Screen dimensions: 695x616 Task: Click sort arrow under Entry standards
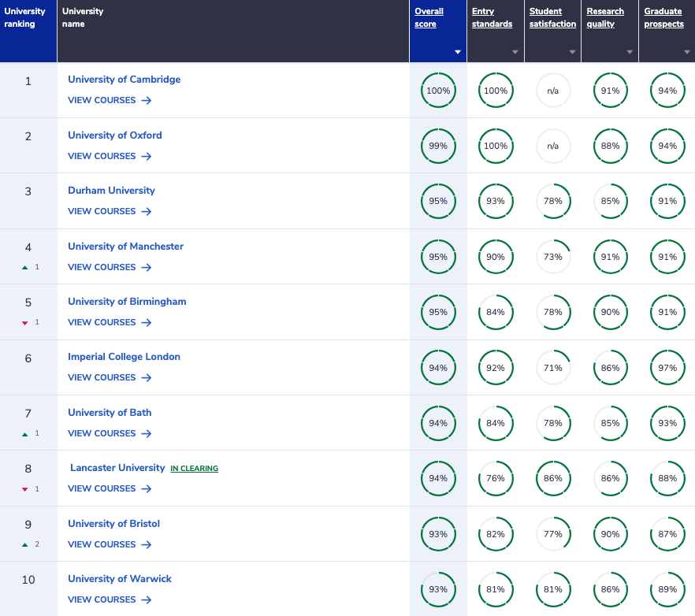tap(515, 52)
